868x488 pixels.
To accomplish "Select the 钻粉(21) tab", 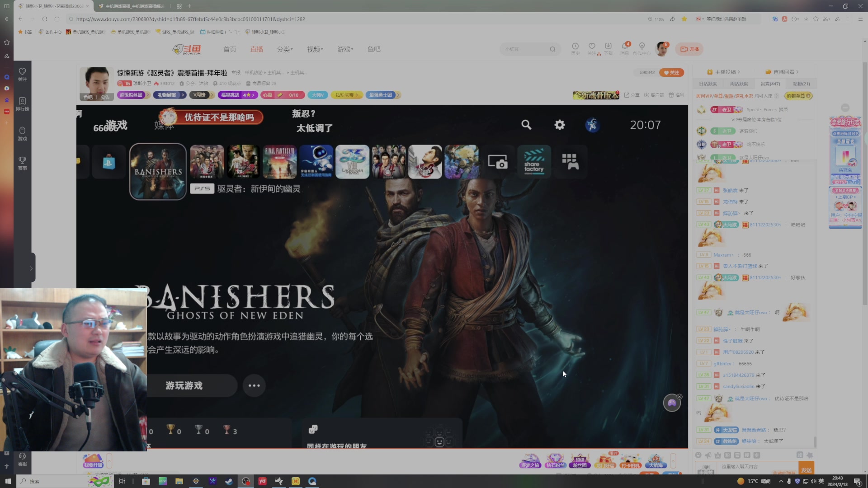I will [x=801, y=84].
